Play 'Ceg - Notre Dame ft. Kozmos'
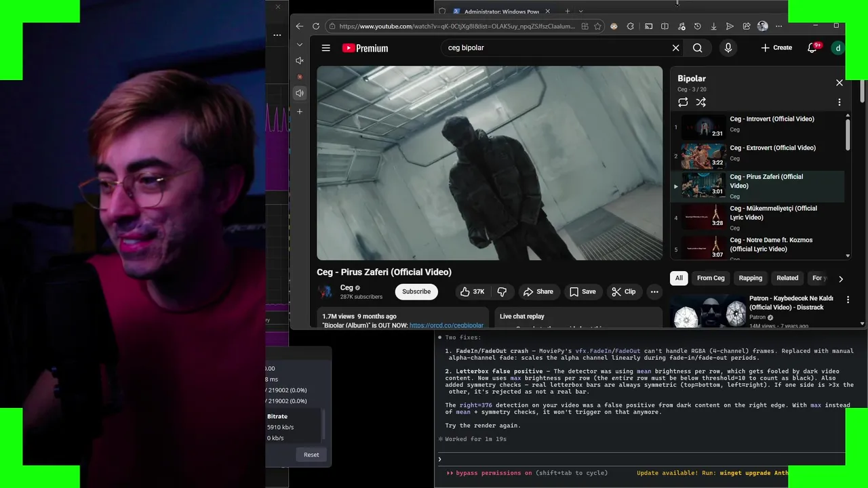The image size is (868, 488). coord(757,247)
